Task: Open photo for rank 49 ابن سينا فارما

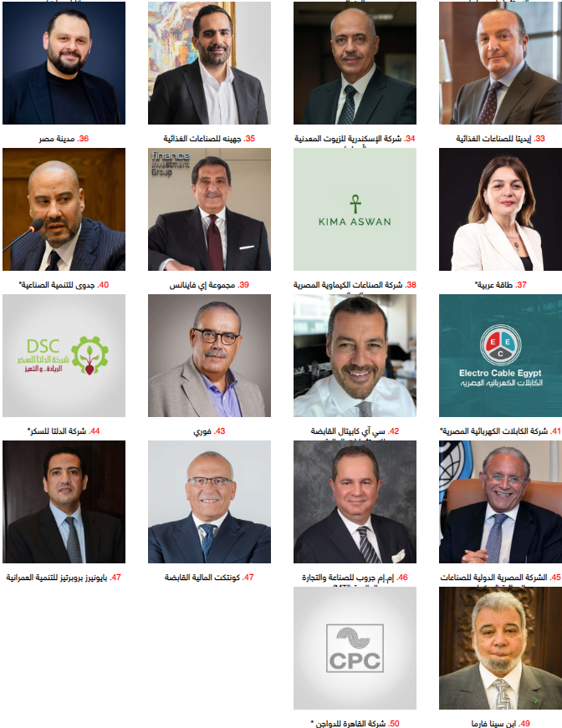Action: pyautogui.click(x=501, y=648)
